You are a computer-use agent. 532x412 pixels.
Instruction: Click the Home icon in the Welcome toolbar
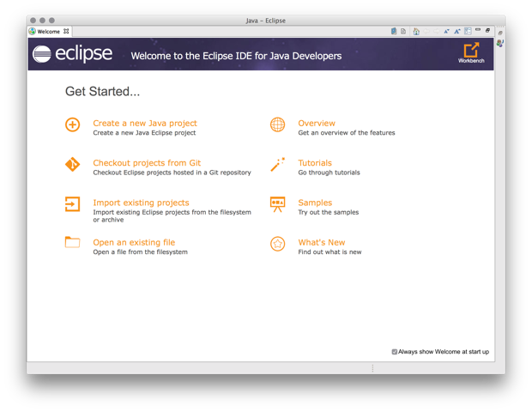[416, 32]
